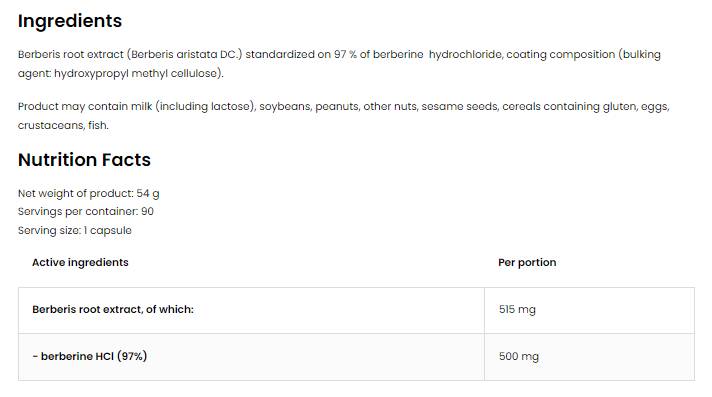Click the Nutrition Facts heading
The image size is (712, 397).
pyautogui.click(x=84, y=160)
